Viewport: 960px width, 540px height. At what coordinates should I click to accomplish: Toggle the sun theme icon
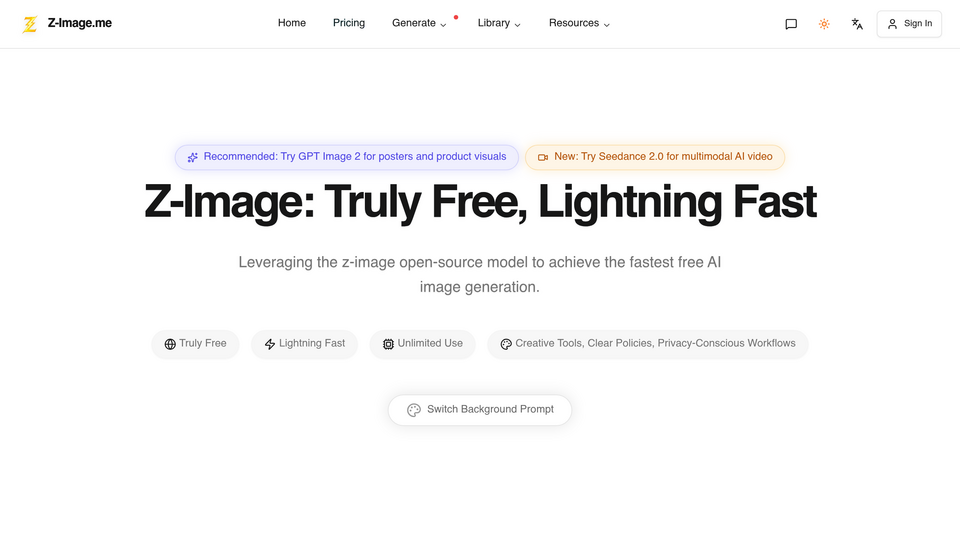click(824, 24)
